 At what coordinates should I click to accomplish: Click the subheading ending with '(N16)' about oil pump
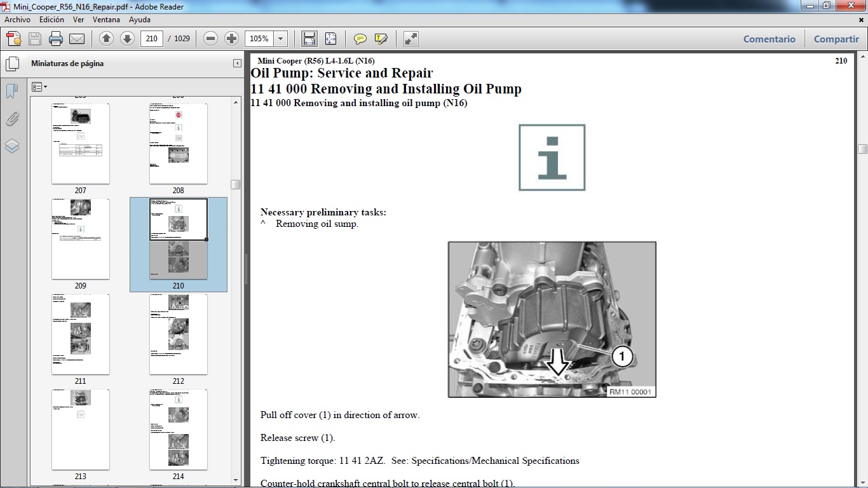(359, 103)
